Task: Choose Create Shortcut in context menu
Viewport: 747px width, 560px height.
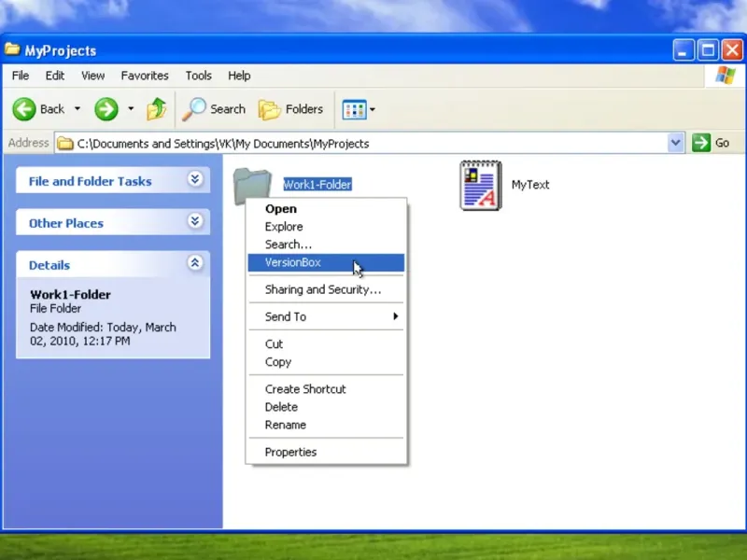Action: coord(326,389)
